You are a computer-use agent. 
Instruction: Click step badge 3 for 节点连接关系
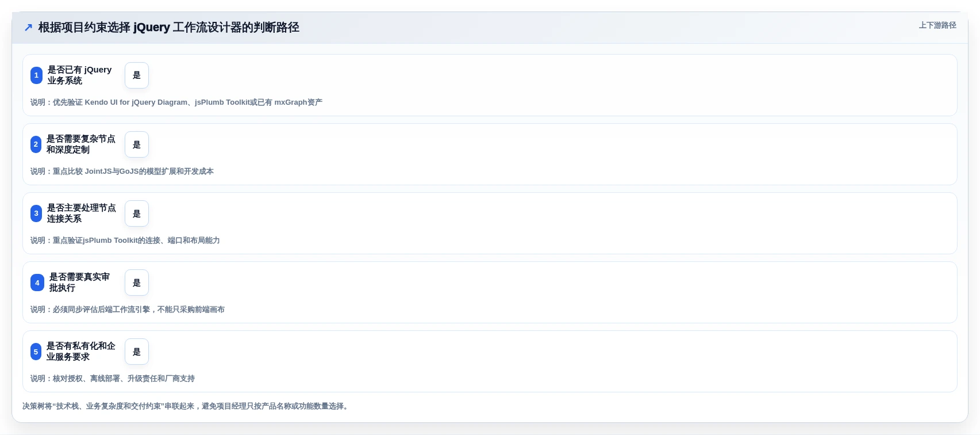click(36, 213)
